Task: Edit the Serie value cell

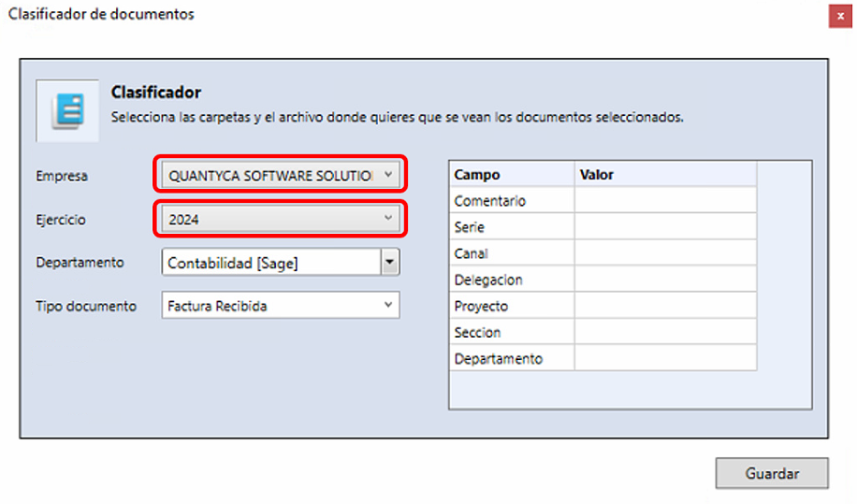Action: click(x=666, y=227)
